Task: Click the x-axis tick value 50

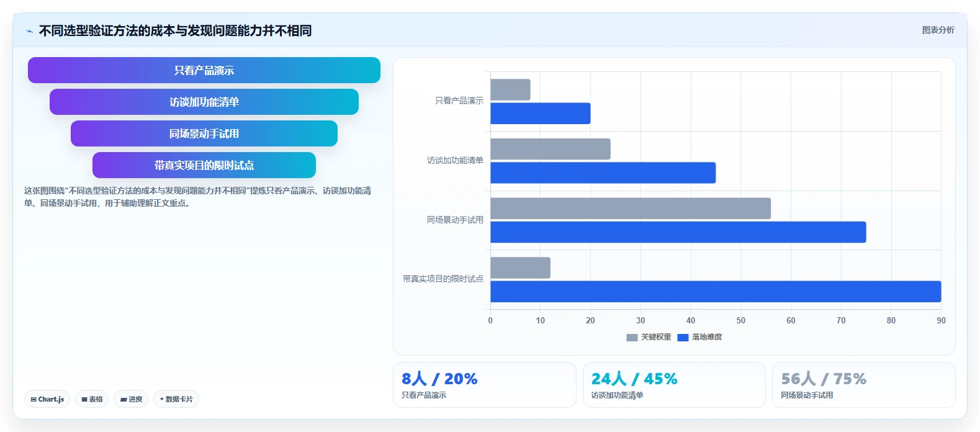Action: [740, 320]
